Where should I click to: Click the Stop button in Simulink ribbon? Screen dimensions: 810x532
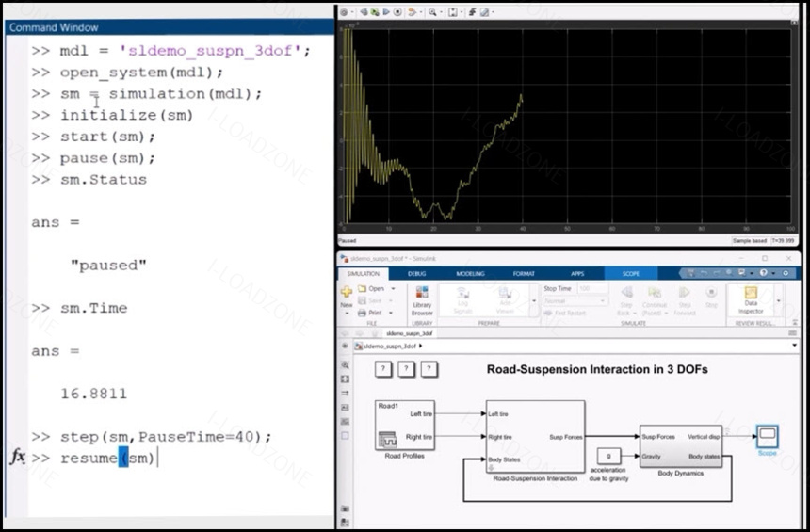pos(711,298)
